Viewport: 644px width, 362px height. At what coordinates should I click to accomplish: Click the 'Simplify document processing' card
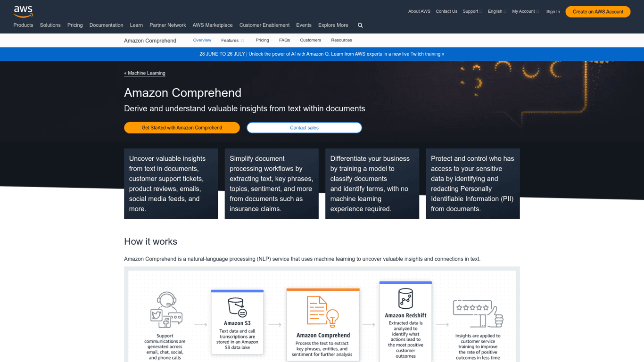tap(272, 184)
